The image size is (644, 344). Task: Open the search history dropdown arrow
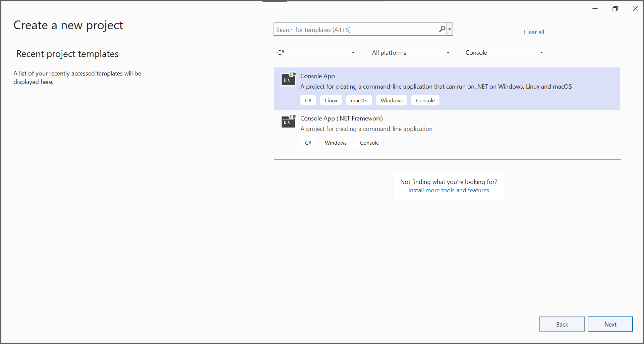point(450,29)
